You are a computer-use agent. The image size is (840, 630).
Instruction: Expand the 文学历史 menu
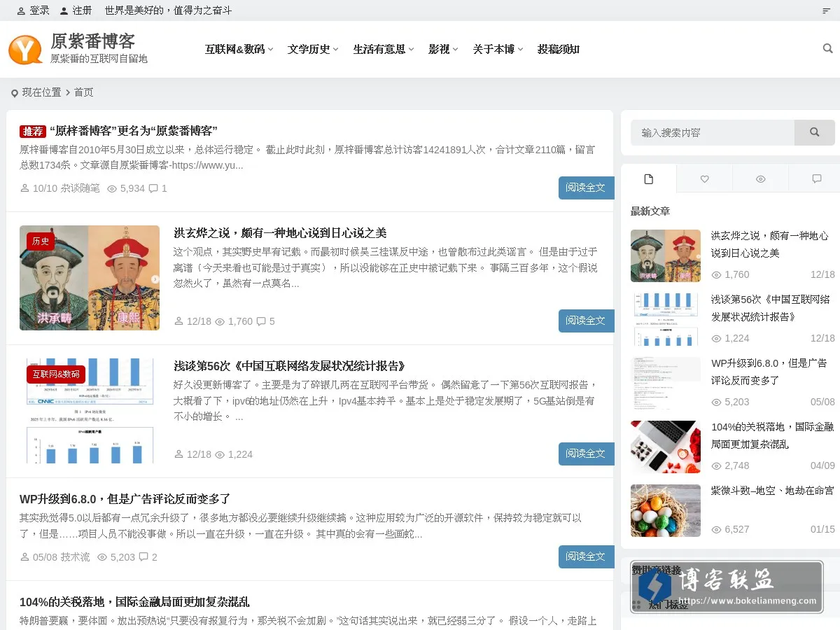point(313,49)
